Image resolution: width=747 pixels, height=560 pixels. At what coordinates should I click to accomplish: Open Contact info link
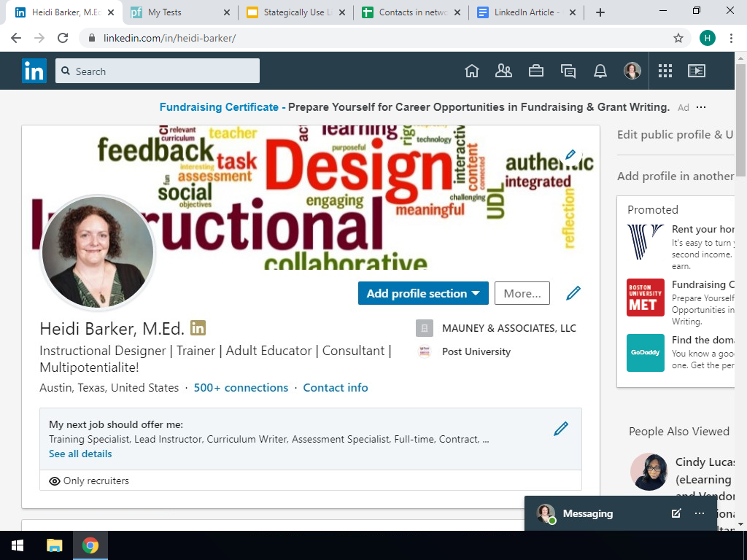[336, 388]
